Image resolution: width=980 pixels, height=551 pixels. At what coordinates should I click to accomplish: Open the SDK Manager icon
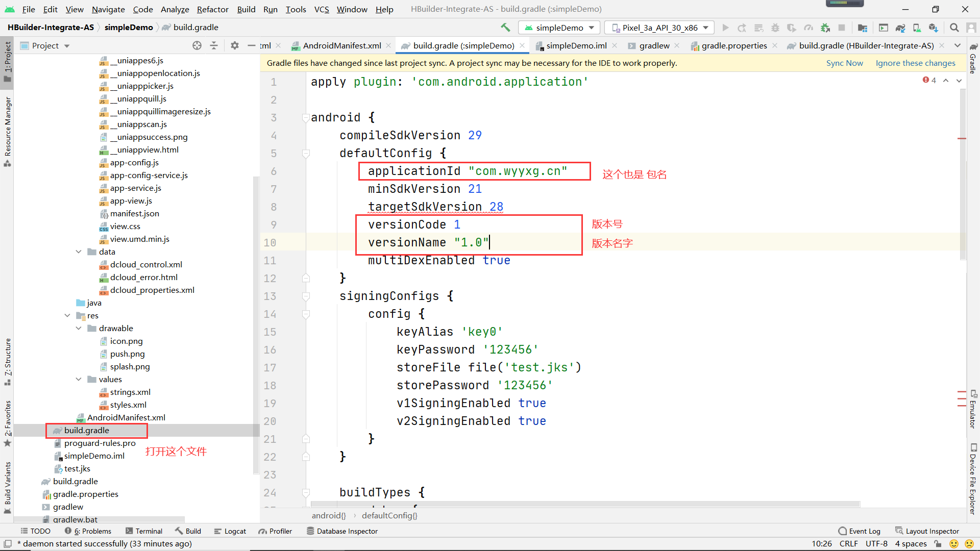click(x=934, y=28)
